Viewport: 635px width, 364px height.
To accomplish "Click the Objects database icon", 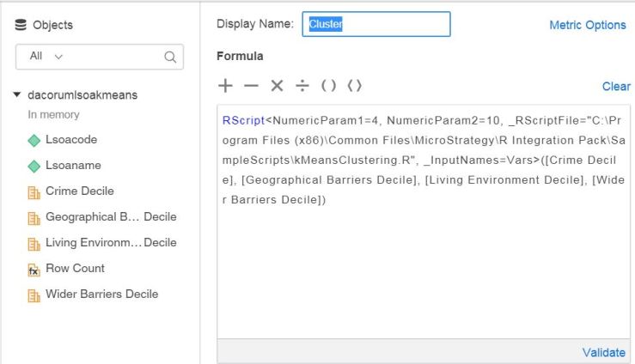I will coord(21,25).
